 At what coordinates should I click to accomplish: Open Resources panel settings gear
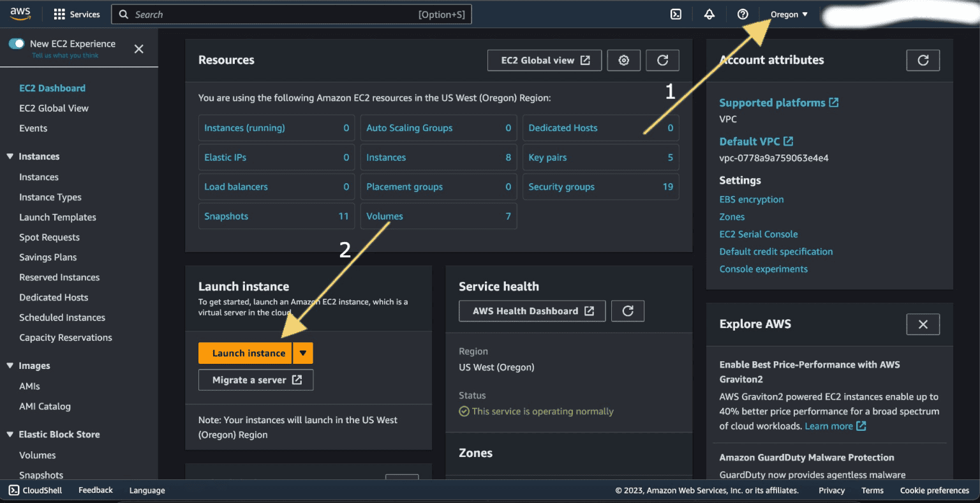[623, 60]
